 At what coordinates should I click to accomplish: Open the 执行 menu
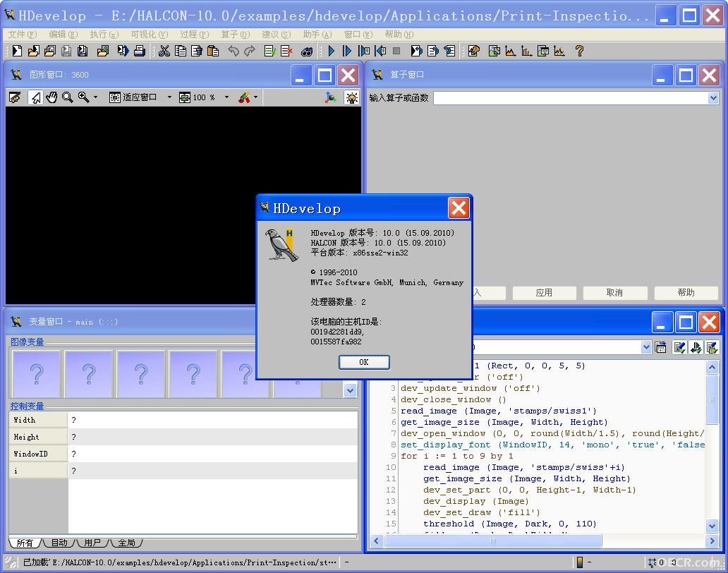(104, 35)
